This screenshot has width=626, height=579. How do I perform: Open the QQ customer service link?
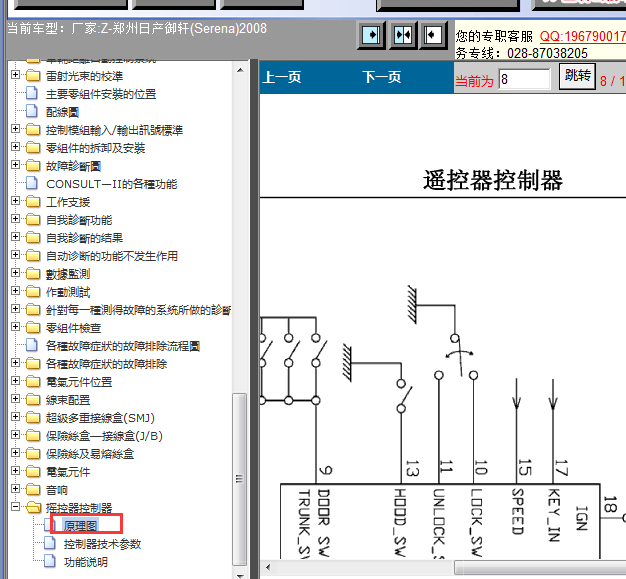click(582, 37)
